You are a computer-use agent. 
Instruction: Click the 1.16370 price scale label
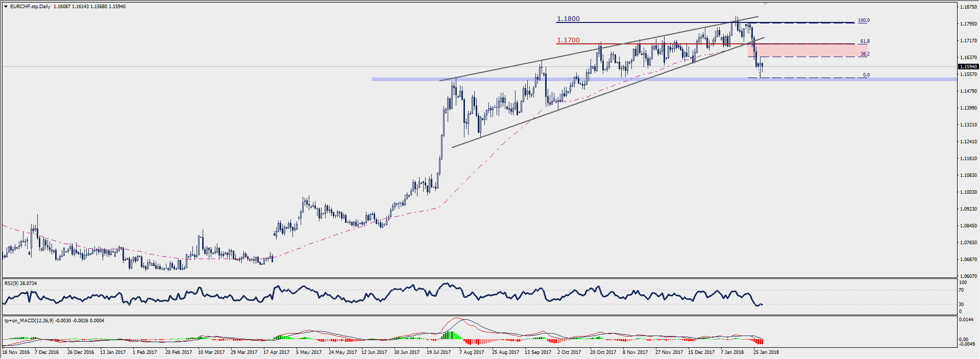pyautogui.click(x=968, y=58)
